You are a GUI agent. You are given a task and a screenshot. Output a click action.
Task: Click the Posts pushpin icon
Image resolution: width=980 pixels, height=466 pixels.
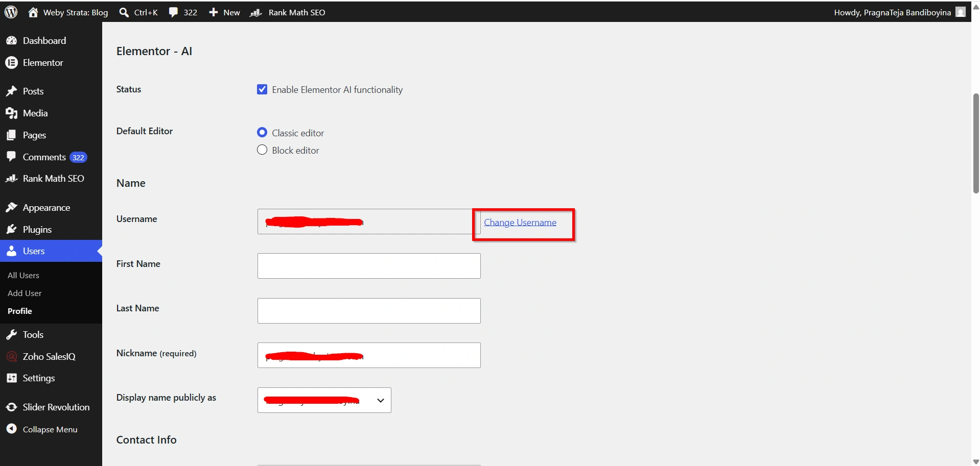click(11, 91)
